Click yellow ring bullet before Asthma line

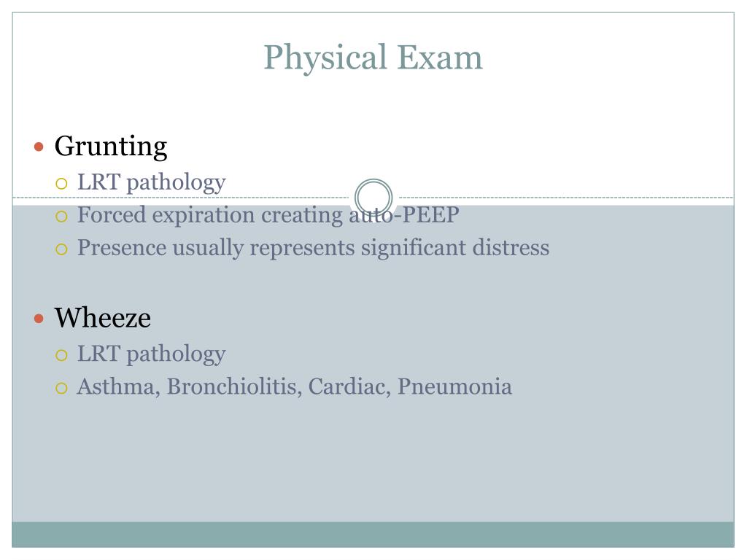coord(61,388)
